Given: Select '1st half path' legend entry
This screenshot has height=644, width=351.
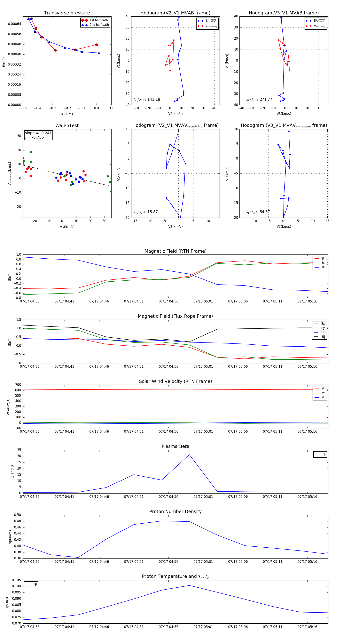Looking at the screenshot, I should (95, 20).
